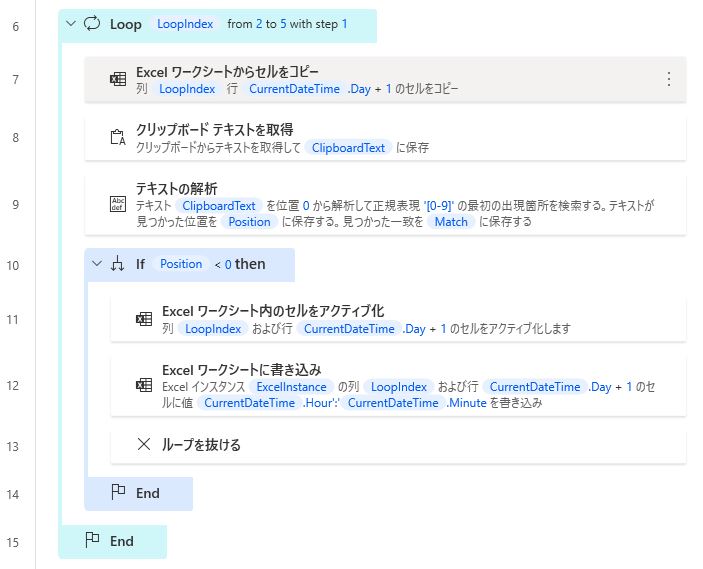This screenshot has width=703, height=569.
Task: Click the flag icon of the outer End
Action: coord(92,539)
